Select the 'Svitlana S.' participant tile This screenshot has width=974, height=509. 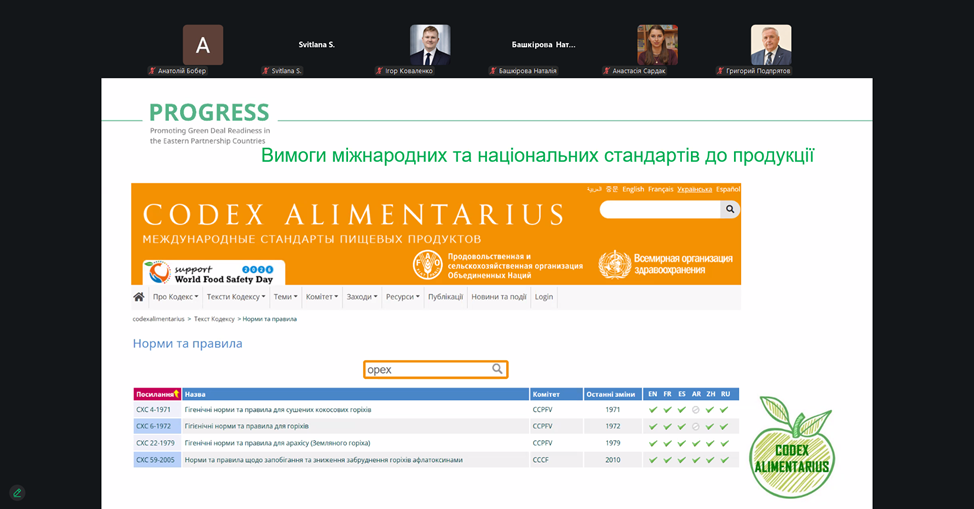tap(316, 45)
